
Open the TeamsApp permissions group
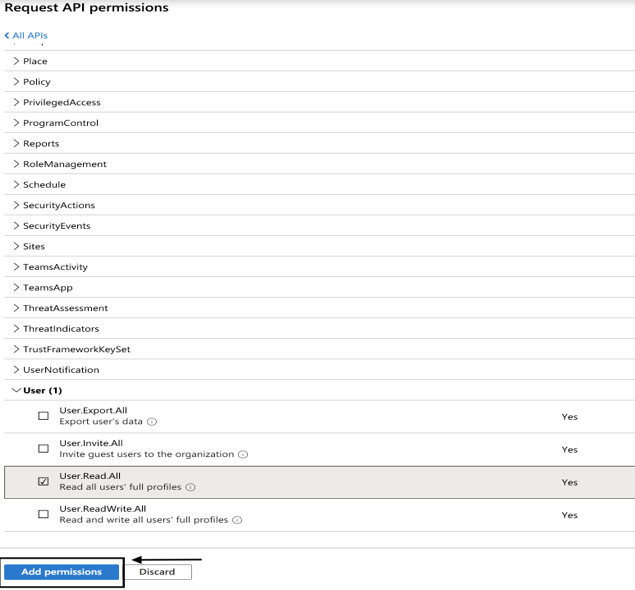46,287
